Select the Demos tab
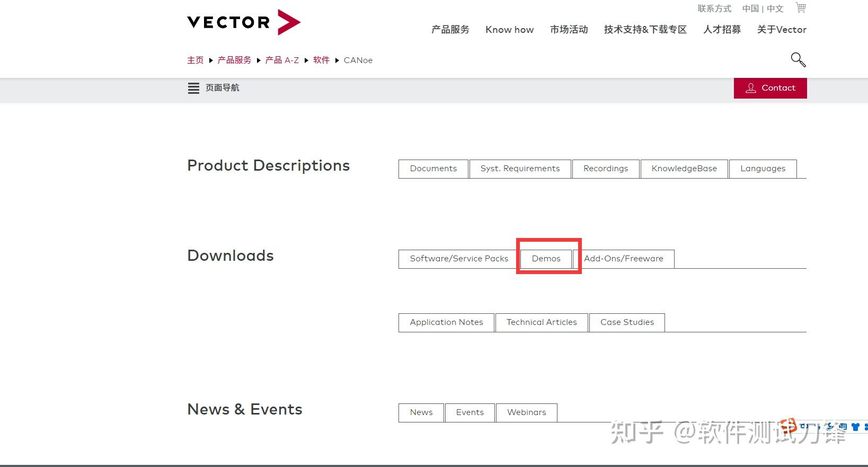The image size is (868, 467). [x=546, y=259]
